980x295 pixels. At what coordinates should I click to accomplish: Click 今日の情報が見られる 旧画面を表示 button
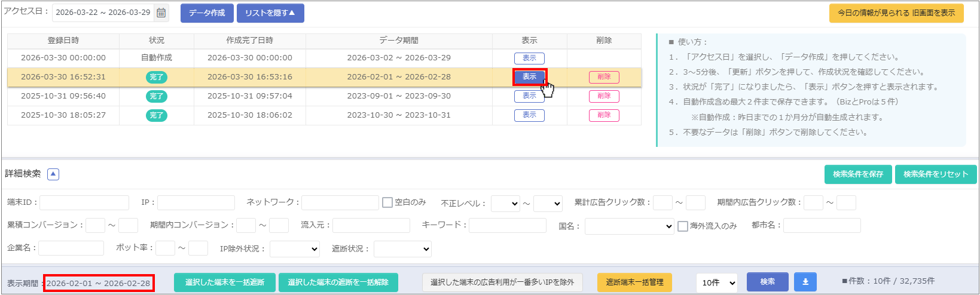896,13
